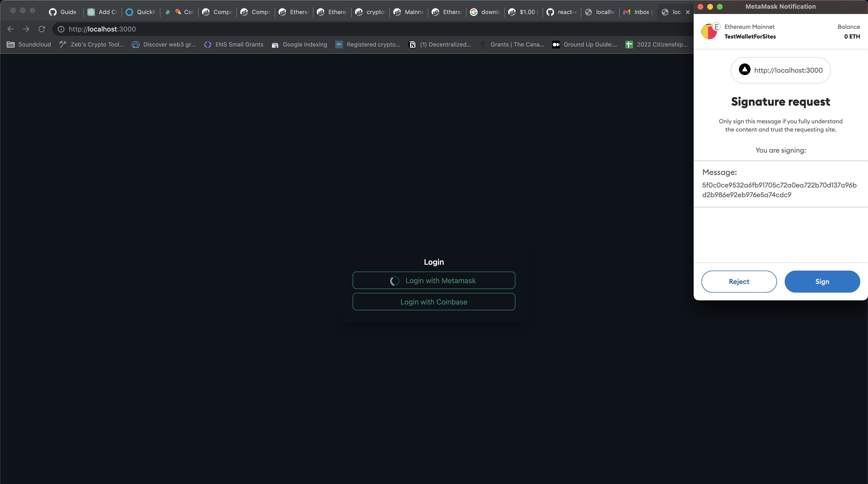Click the browser forward arrow
The height and width of the screenshot is (484, 868).
coord(26,29)
